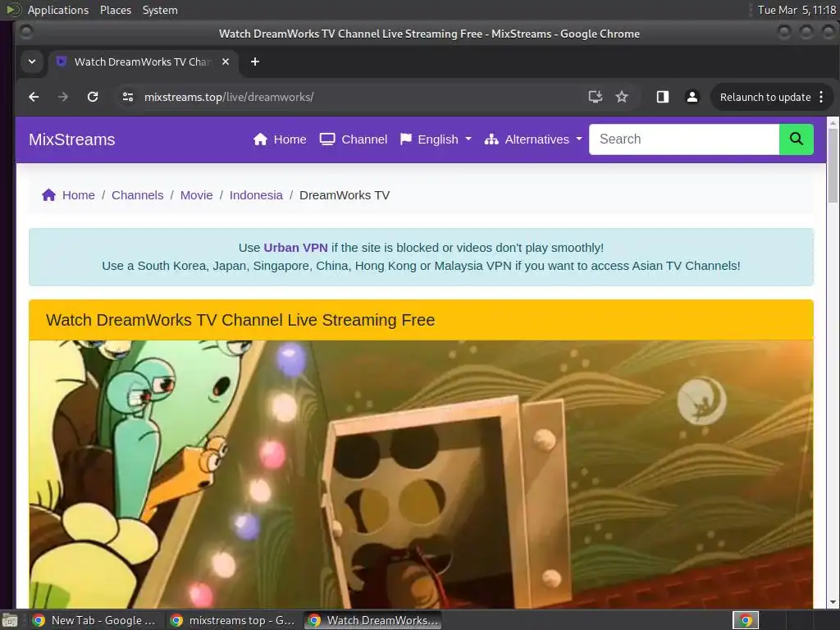Select the Watch DreamWorks TV browser tab

click(x=142, y=62)
